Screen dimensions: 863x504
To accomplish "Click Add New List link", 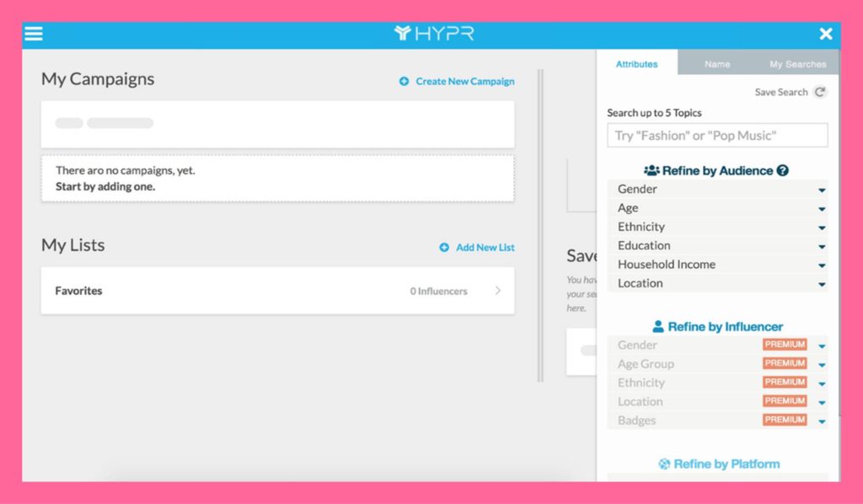I will pyautogui.click(x=485, y=248).
